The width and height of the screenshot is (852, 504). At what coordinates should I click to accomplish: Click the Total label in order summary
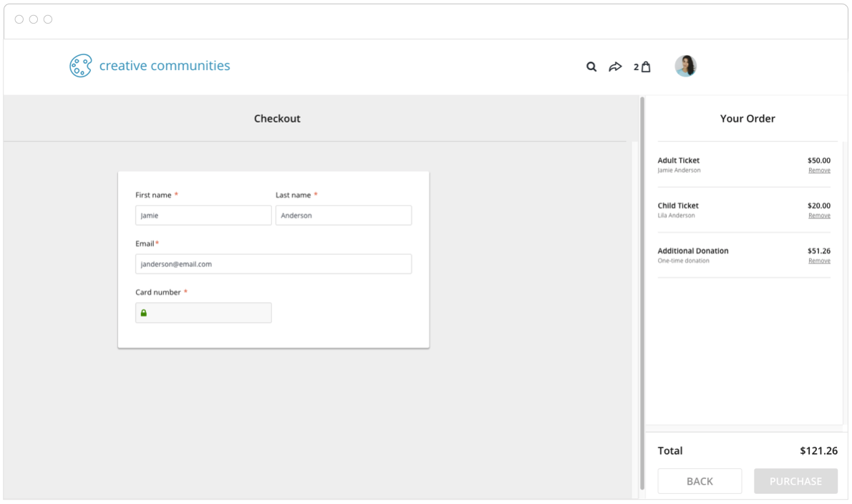pyautogui.click(x=670, y=451)
